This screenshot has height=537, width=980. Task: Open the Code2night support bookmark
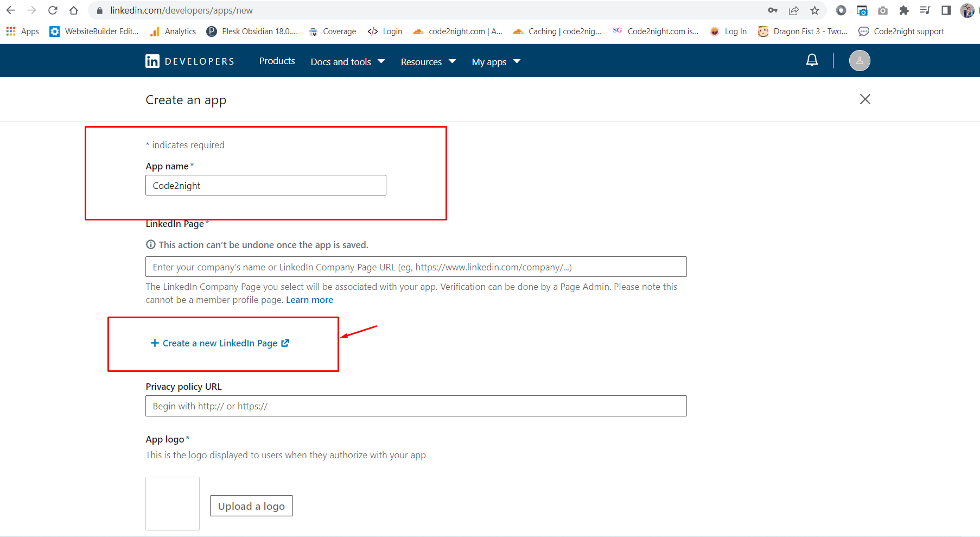[x=901, y=31]
